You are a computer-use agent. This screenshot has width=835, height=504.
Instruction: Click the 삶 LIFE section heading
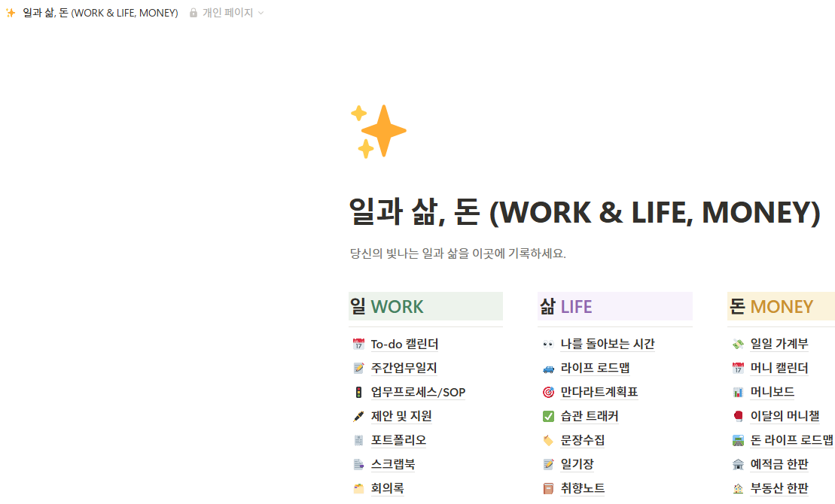[615, 307]
